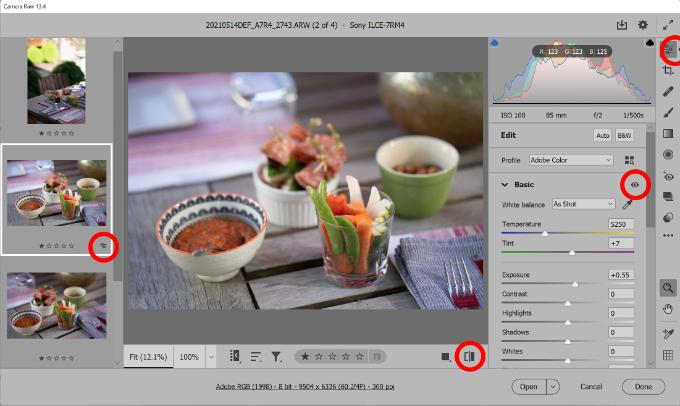Toggle single view mode square icon

[445, 357]
